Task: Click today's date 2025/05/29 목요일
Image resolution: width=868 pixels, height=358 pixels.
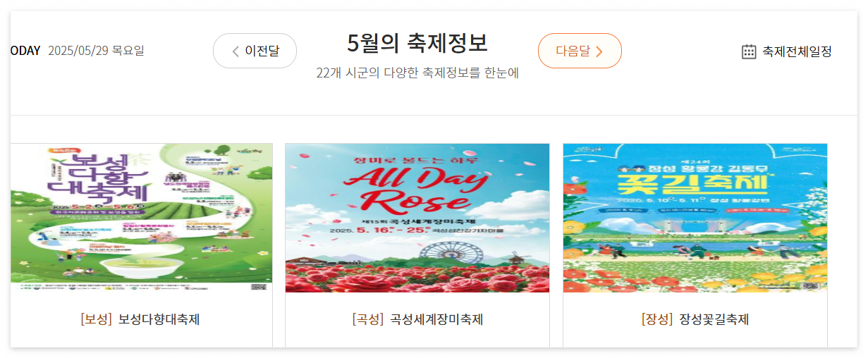Action: click(x=96, y=51)
